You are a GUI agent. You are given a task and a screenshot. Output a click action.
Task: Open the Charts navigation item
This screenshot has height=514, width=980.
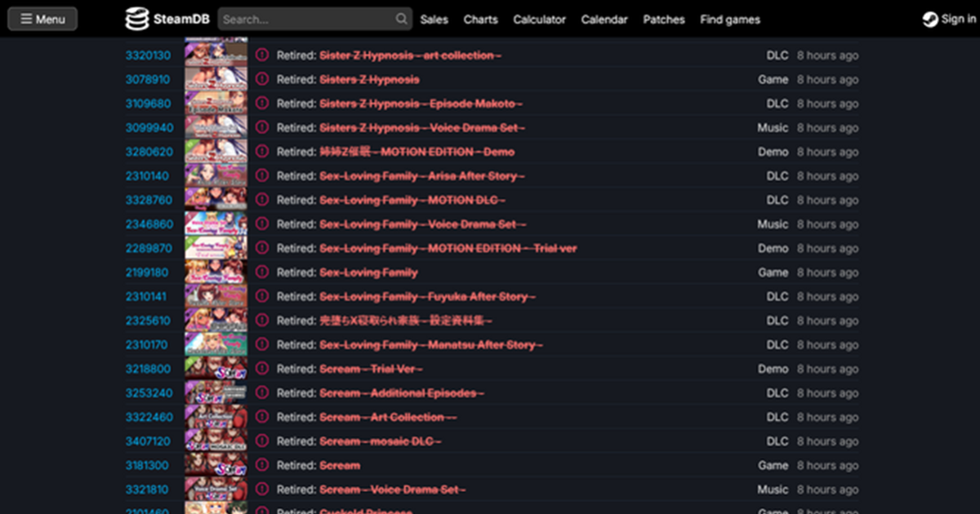[x=480, y=20]
